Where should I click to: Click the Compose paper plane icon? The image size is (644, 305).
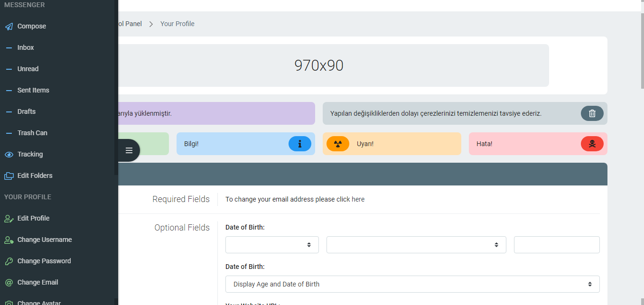pyautogui.click(x=9, y=27)
